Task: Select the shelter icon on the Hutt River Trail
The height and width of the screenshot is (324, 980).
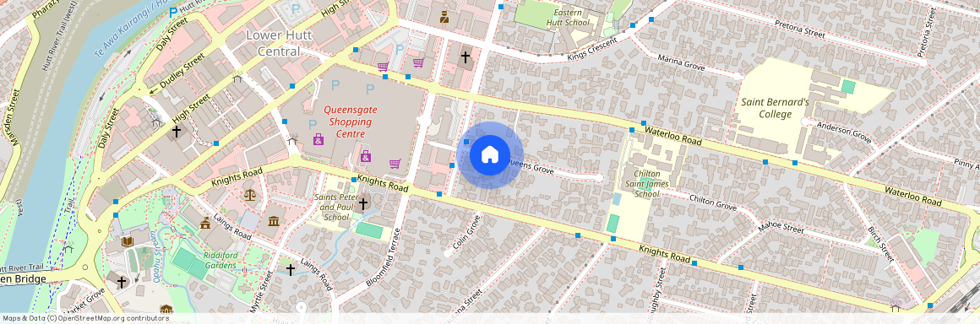Action: click(68, 247)
